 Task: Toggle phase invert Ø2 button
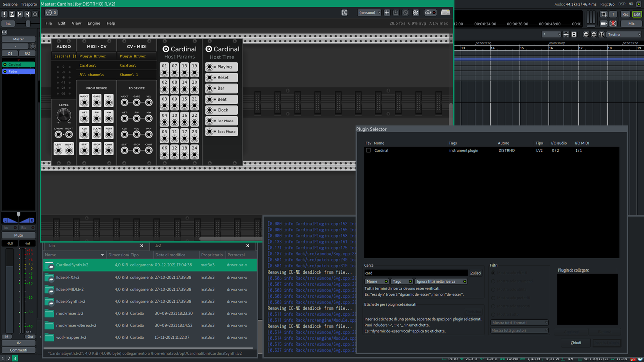[x=27, y=53]
